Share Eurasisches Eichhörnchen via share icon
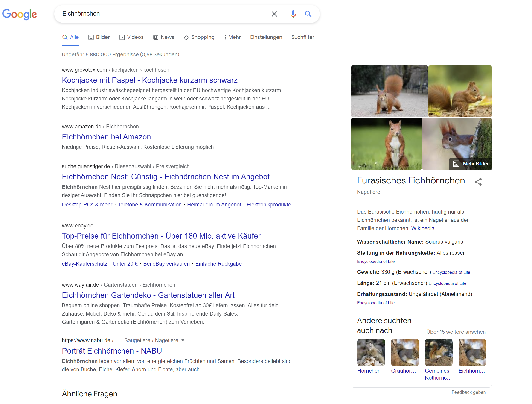The width and height of the screenshot is (532, 404). 478,182
